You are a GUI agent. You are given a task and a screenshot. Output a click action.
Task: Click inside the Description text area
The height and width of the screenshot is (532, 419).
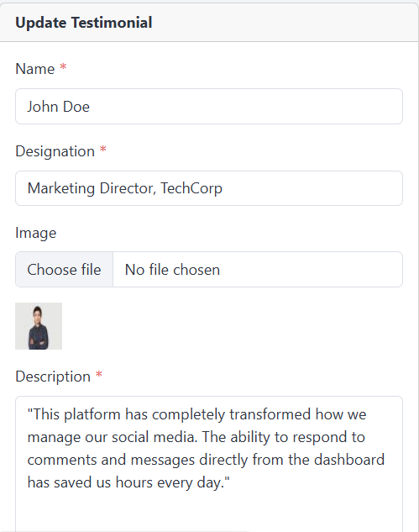(209, 463)
